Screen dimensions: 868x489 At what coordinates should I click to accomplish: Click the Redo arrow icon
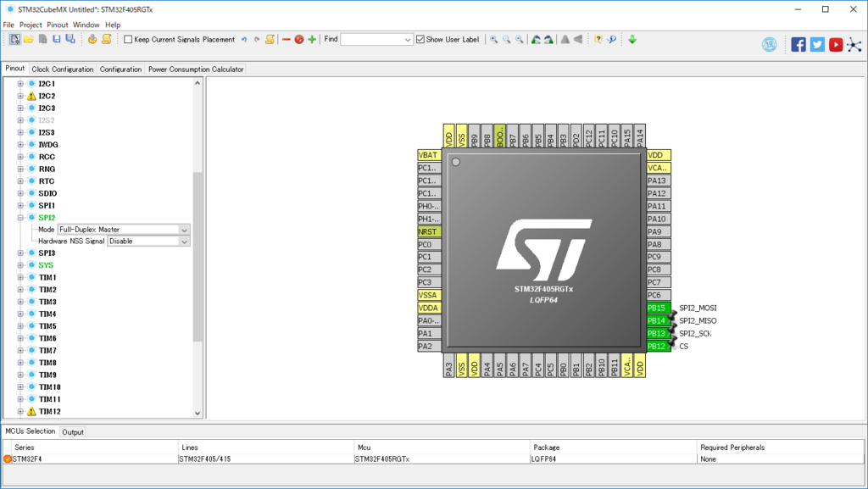257,39
